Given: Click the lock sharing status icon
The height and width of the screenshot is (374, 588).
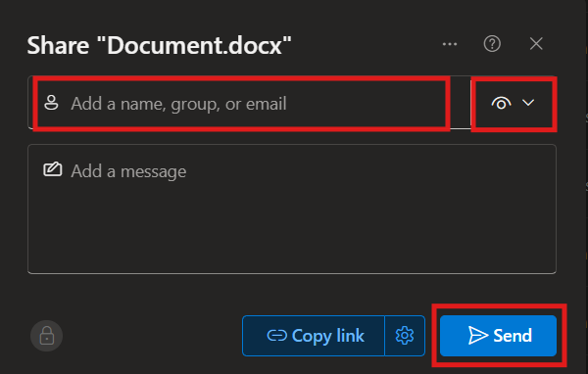Looking at the screenshot, I should click(x=46, y=336).
